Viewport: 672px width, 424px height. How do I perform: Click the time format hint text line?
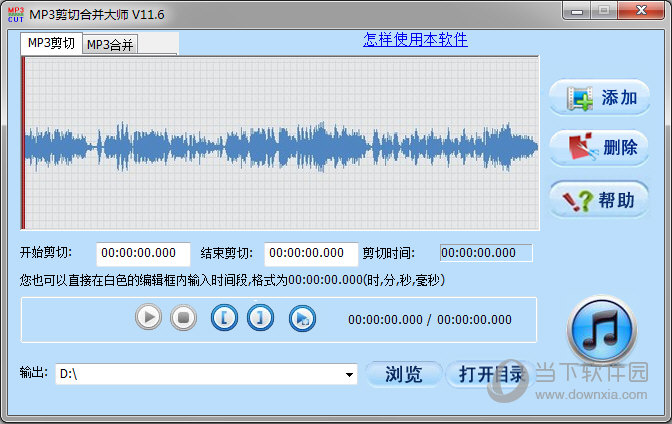coord(232,280)
